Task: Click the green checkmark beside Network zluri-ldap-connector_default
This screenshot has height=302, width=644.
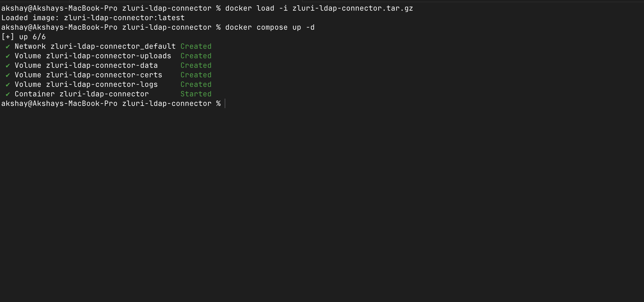Action: (x=8, y=47)
